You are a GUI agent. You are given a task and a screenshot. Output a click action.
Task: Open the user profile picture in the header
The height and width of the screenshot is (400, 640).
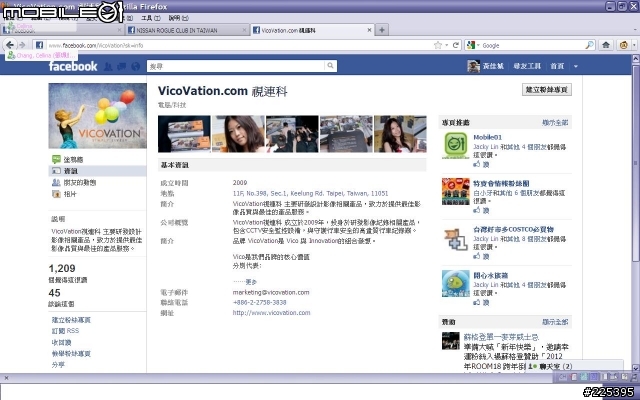point(473,66)
